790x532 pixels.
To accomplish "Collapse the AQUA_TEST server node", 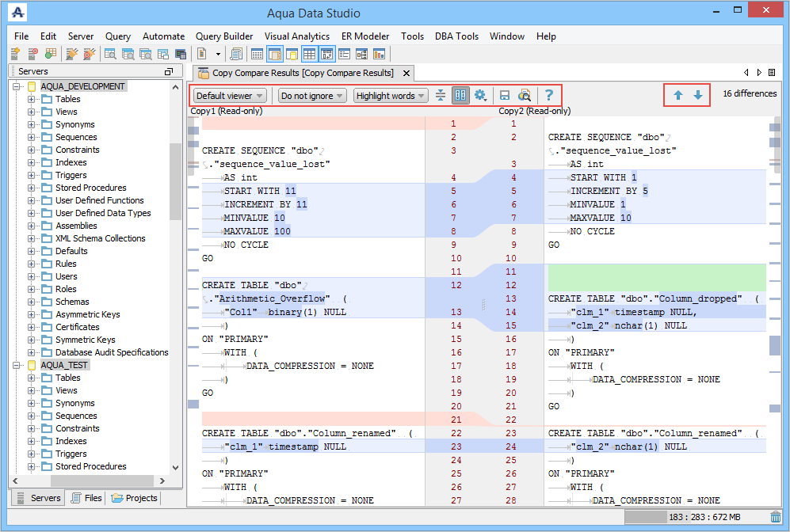I will point(17,365).
